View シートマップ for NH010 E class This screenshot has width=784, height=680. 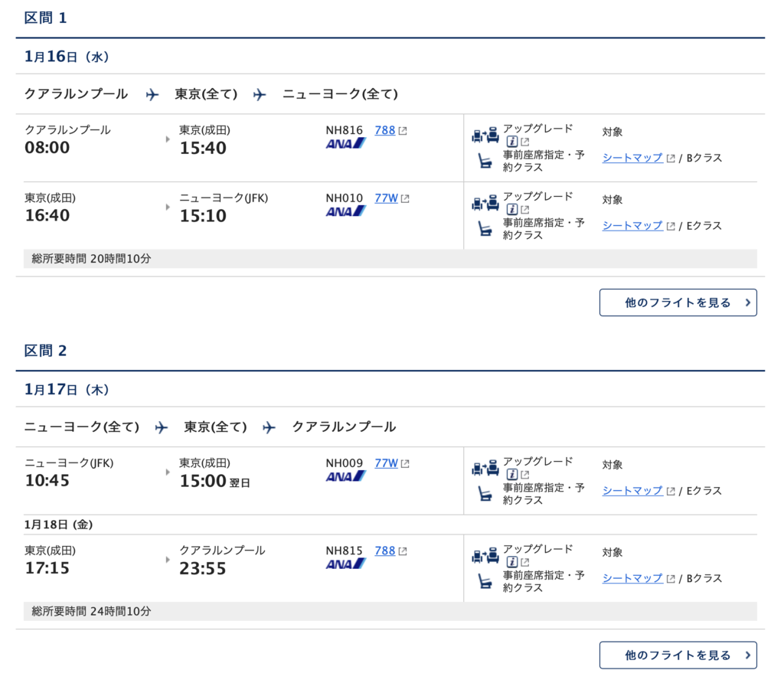coord(632,226)
